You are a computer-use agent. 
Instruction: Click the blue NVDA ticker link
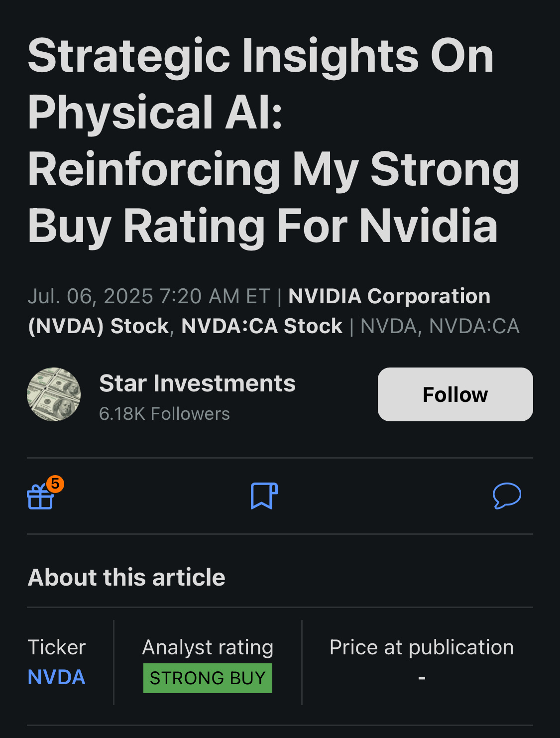point(57,677)
